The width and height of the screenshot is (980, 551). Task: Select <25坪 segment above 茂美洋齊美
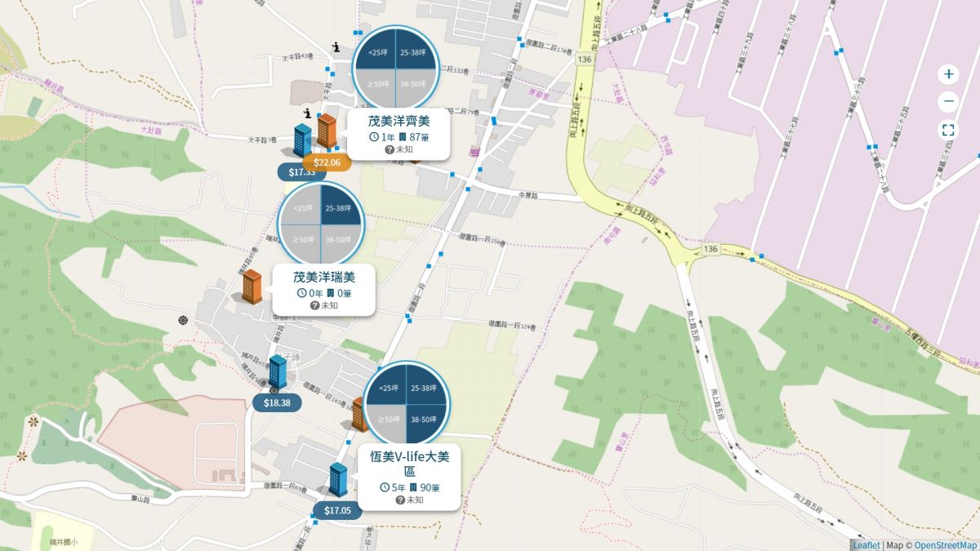(376, 52)
